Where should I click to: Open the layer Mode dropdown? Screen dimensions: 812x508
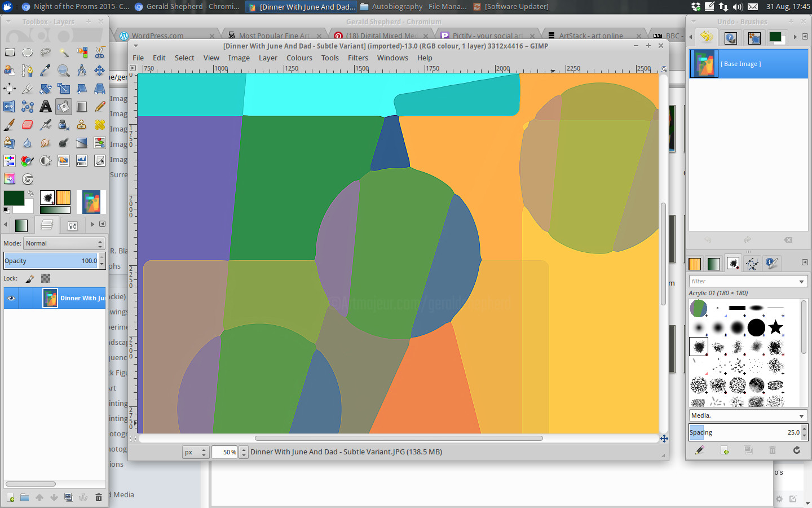[x=64, y=243]
